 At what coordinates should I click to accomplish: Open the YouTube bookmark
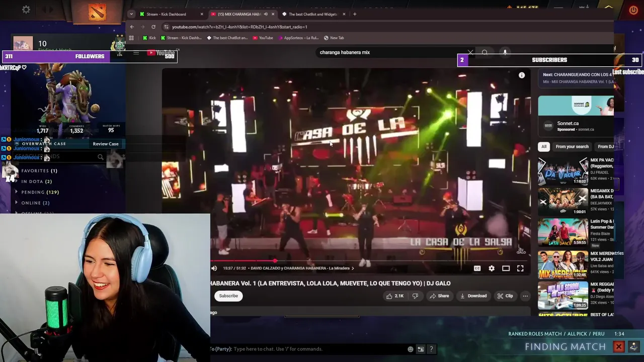(263, 38)
